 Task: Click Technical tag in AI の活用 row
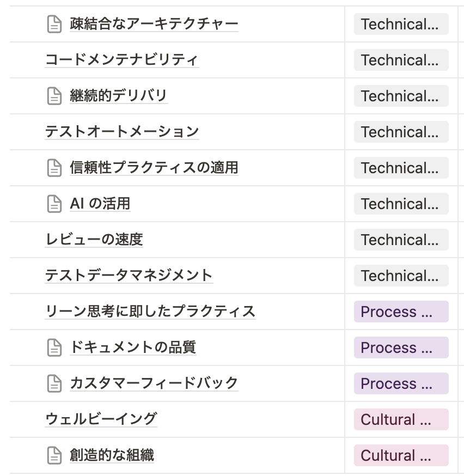pyautogui.click(x=401, y=204)
